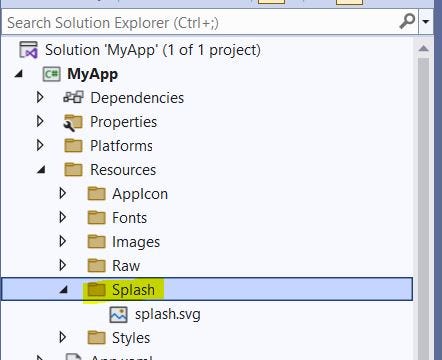The image size is (442, 360).
Task: Click the Raw folder icon
Action: [x=97, y=266]
